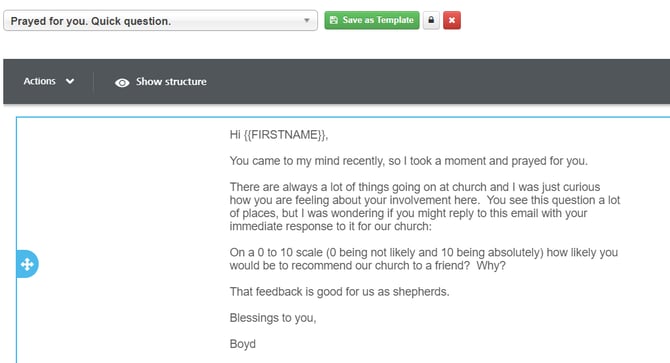Click Save as Template button
This screenshot has width=670, height=363.
pyautogui.click(x=372, y=20)
